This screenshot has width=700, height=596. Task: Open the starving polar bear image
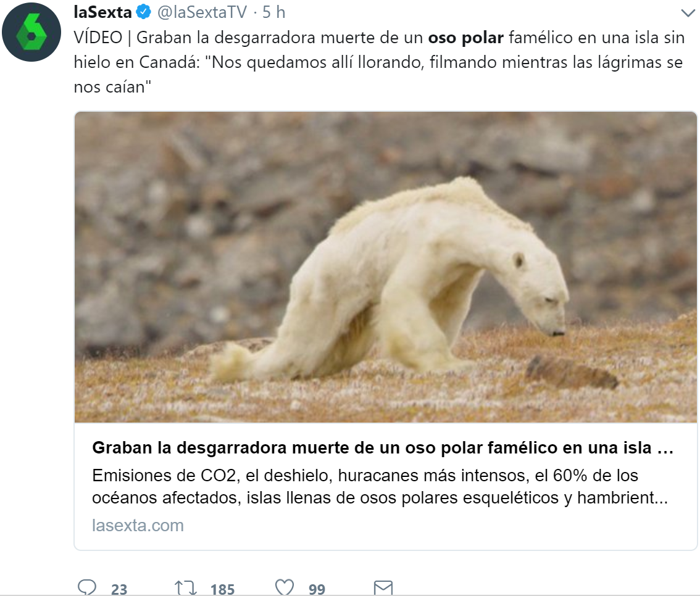(386, 267)
